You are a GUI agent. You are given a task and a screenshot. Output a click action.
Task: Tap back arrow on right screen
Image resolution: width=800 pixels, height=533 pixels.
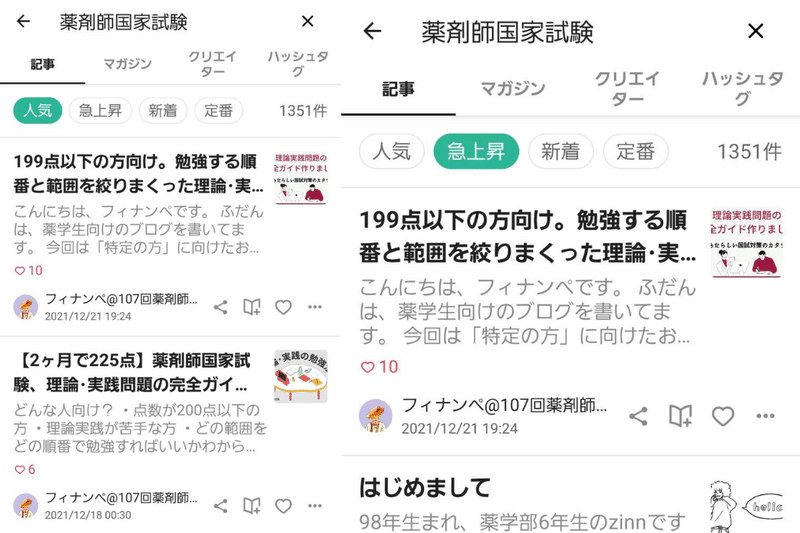372,31
